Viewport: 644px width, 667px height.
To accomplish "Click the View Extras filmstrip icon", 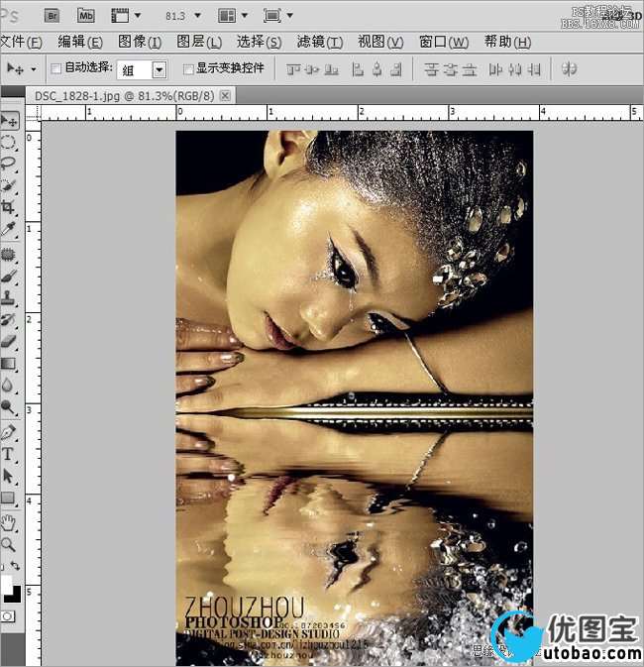I will pos(120,16).
